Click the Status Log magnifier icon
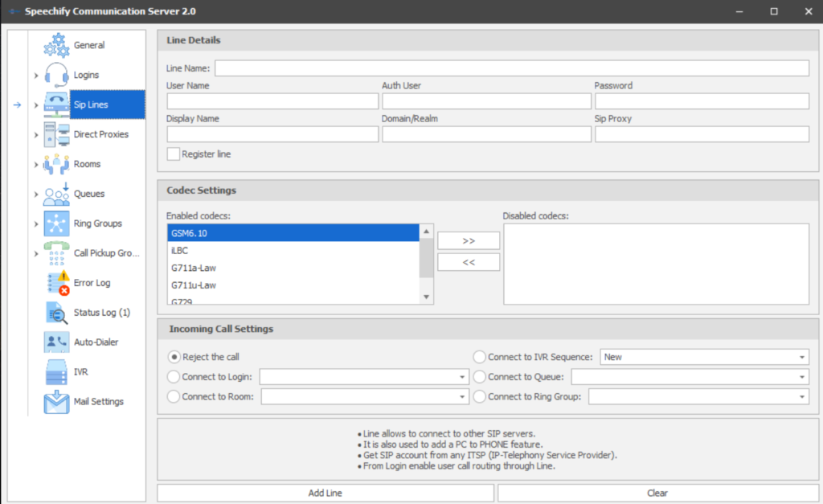 click(x=56, y=313)
